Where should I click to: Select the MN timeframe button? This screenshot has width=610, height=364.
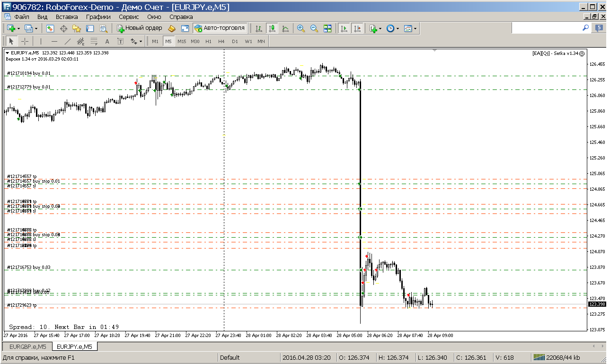261,42
